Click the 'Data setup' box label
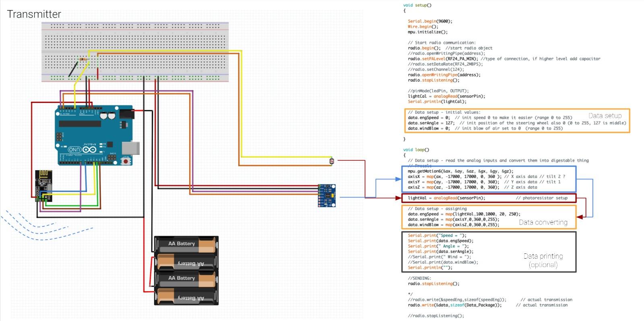644x321 pixels. coord(605,115)
